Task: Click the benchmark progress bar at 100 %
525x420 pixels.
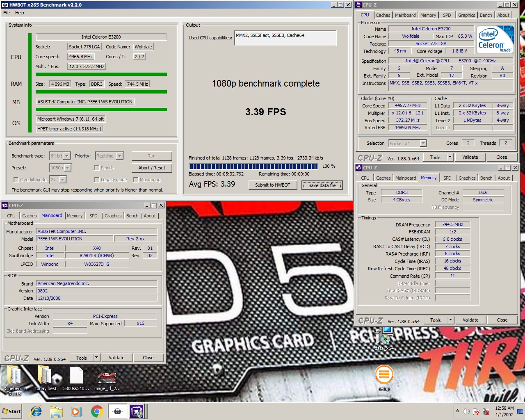Action: click(253, 167)
